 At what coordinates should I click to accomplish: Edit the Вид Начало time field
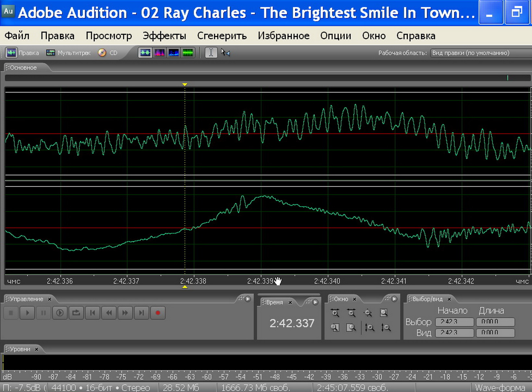(x=454, y=333)
